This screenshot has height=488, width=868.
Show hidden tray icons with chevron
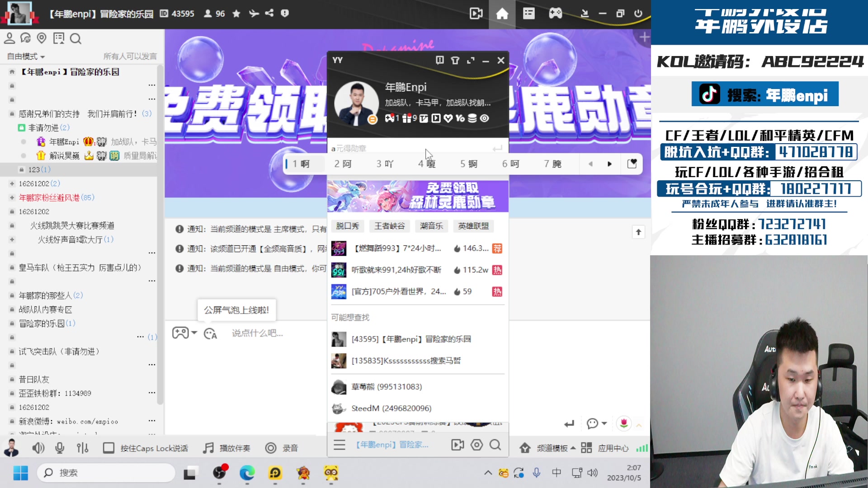pos(488,473)
